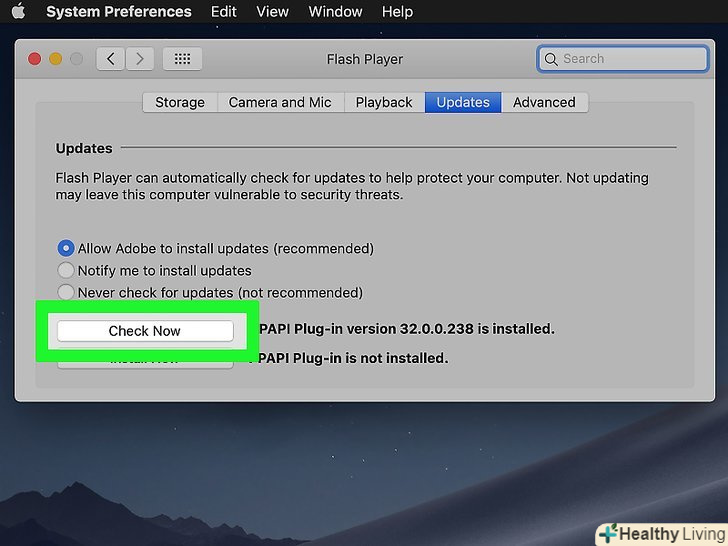728x546 pixels.
Task: Select Allow Adobe to install updates
Action: (66, 248)
